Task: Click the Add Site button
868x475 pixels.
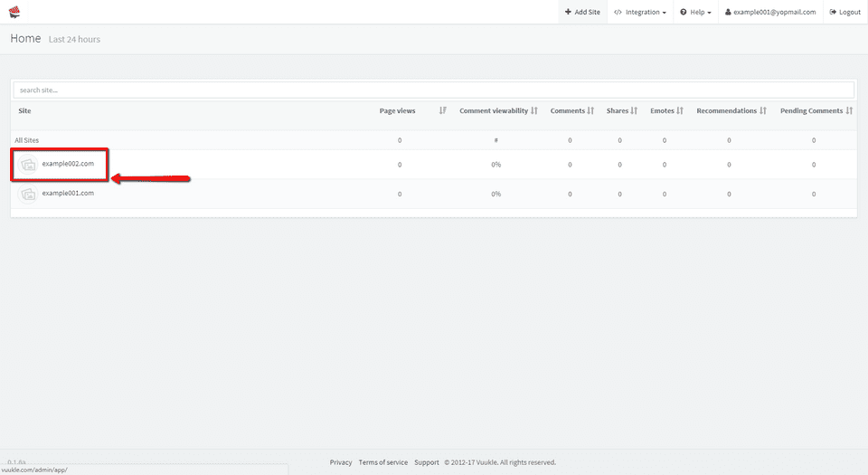Action: coord(581,13)
